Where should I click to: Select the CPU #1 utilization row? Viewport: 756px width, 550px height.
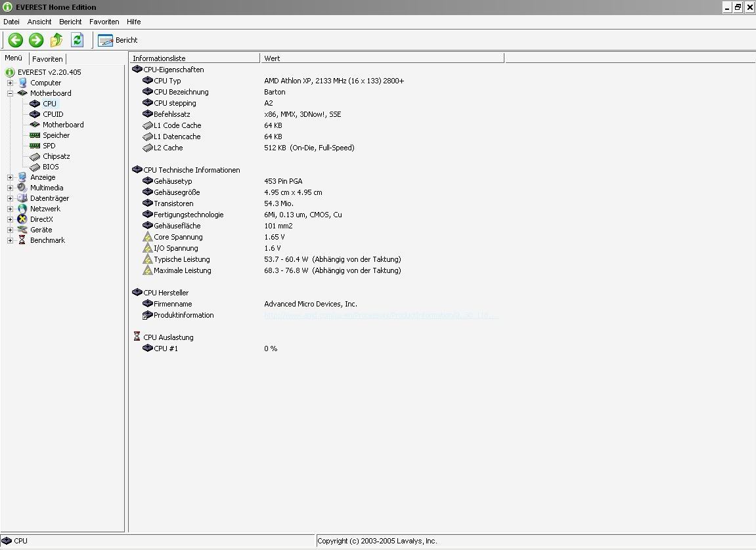317,349
